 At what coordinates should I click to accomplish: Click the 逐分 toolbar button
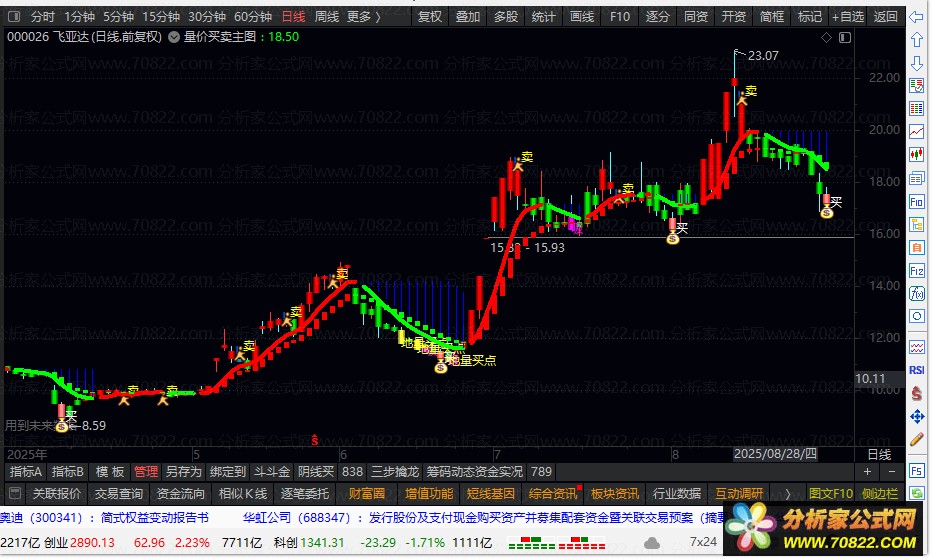tap(658, 17)
